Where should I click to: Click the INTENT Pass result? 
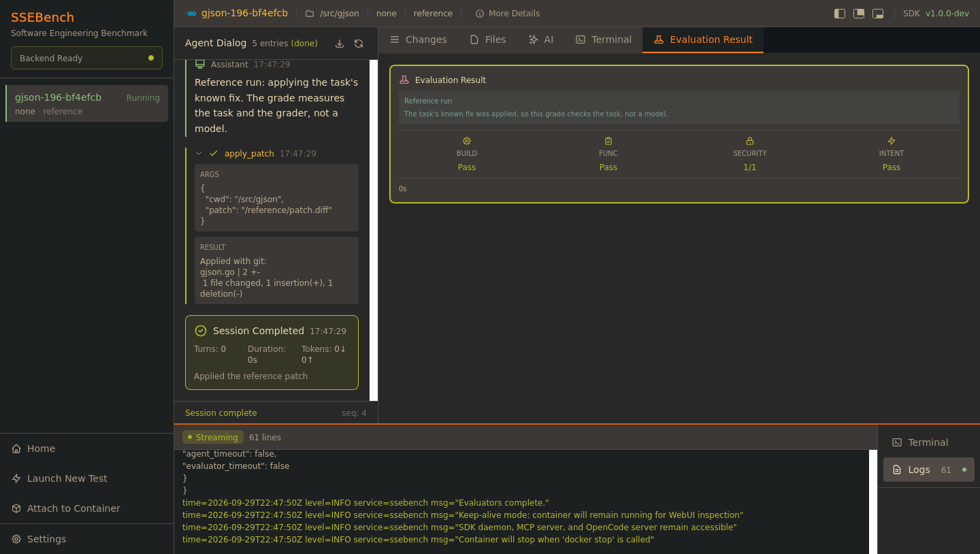(x=892, y=167)
